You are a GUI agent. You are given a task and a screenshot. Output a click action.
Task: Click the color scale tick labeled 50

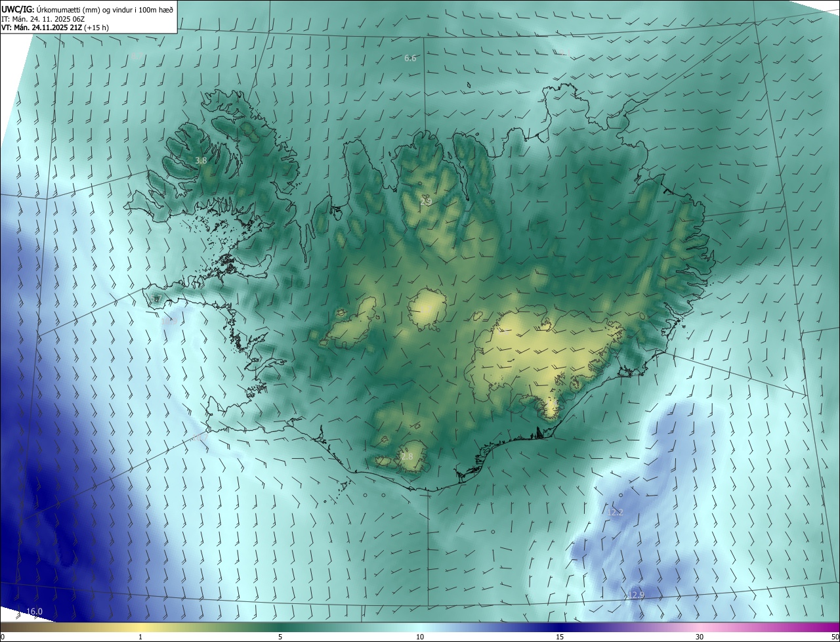pos(835,637)
